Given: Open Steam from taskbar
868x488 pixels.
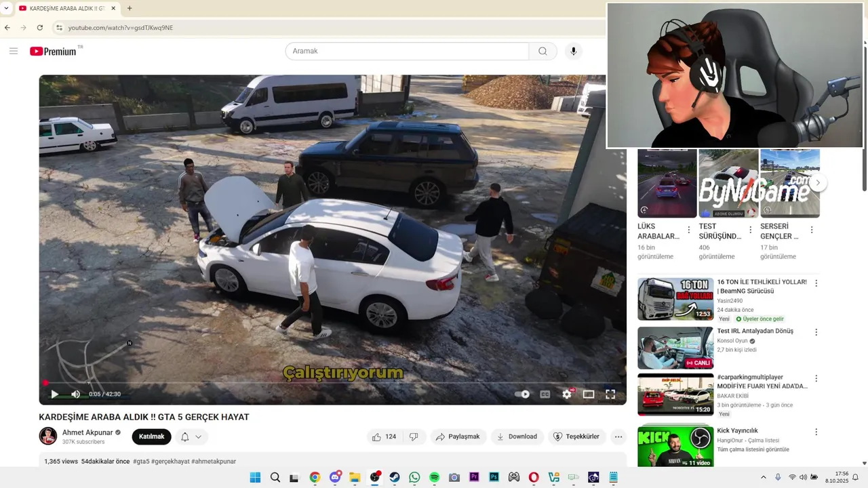Looking at the screenshot, I should pos(394,477).
